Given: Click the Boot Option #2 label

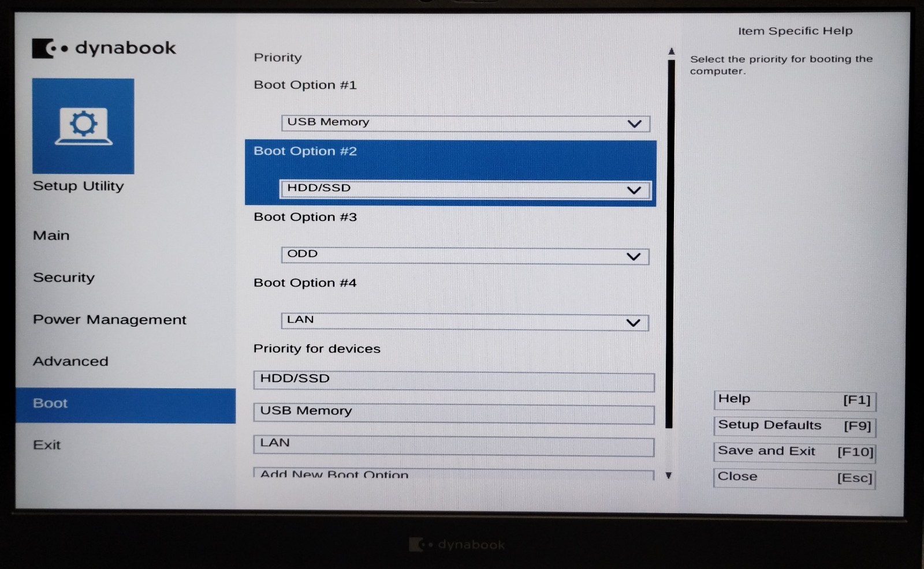Looking at the screenshot, I should [305, 151].
